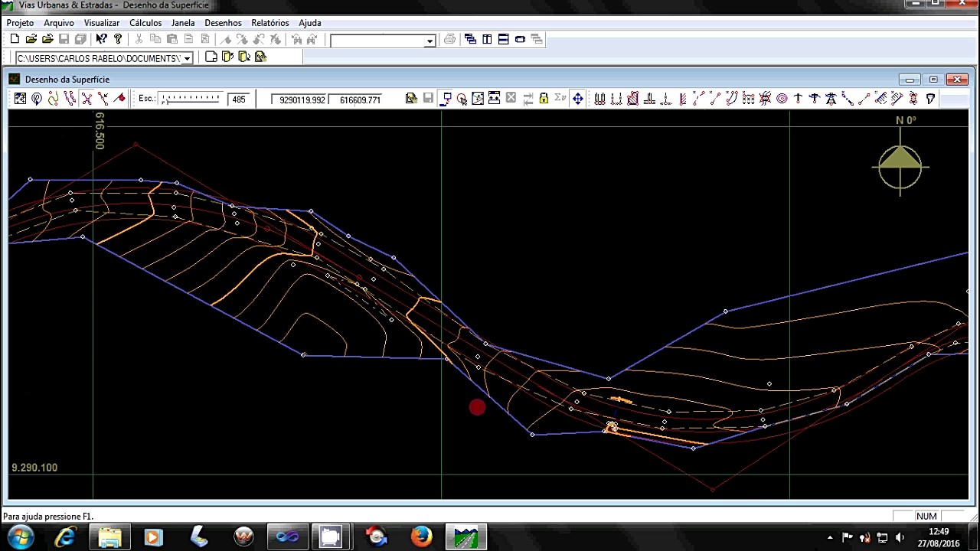980x551 pixels.
Task: Select the blue four-arrow pan tool
Action: pyautogui.click(x=577, y=99)
